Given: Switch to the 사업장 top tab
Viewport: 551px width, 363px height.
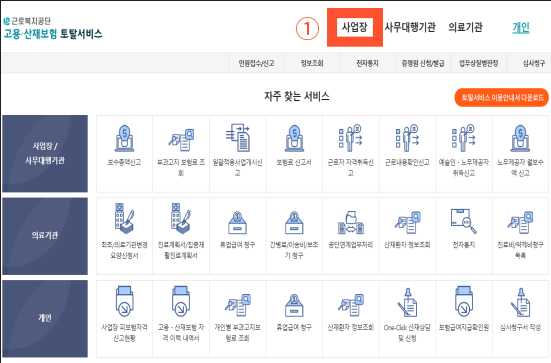Looking at the screenshot, I should (355, 27).
